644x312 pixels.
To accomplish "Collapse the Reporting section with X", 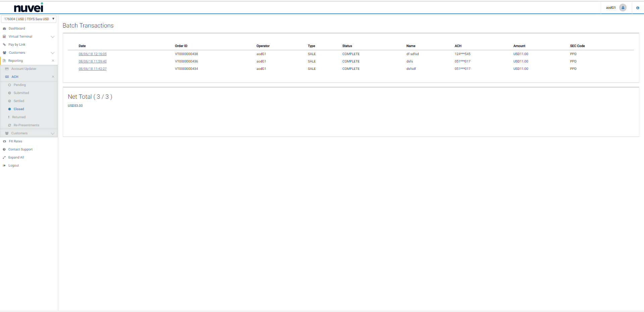I will point(53,61).
